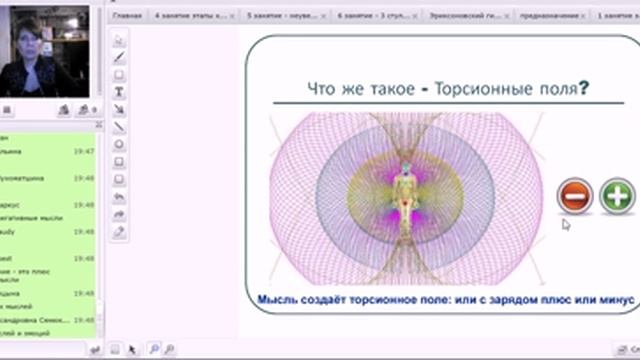Viewport: 640px width, 360px height.
Task: Click the pointer cursor icon at the bottom
Action: pyautogui.click(x=132, y=349)
